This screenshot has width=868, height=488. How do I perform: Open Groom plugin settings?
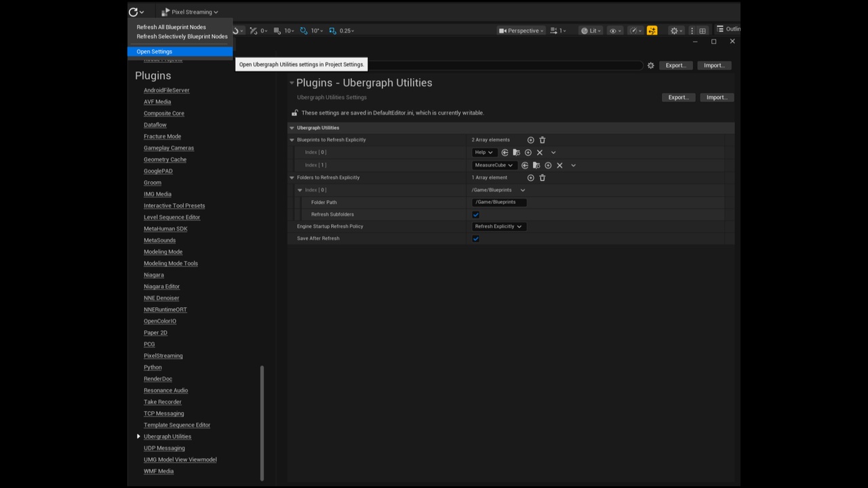click(152, 183)
